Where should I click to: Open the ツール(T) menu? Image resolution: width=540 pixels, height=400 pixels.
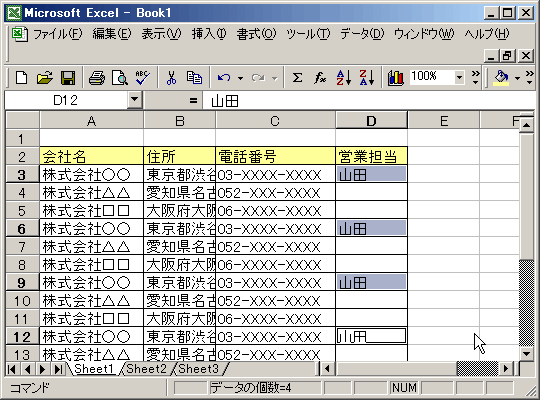point(308,34)
